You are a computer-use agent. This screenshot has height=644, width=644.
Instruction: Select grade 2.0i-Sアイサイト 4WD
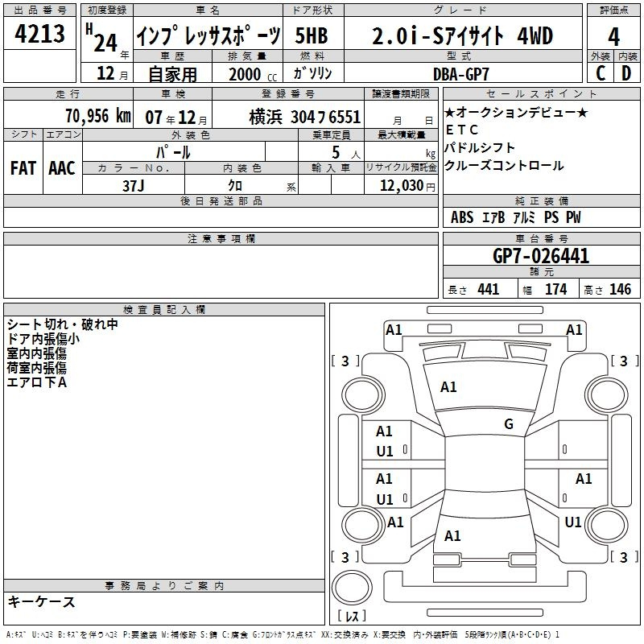click(462, 35)
